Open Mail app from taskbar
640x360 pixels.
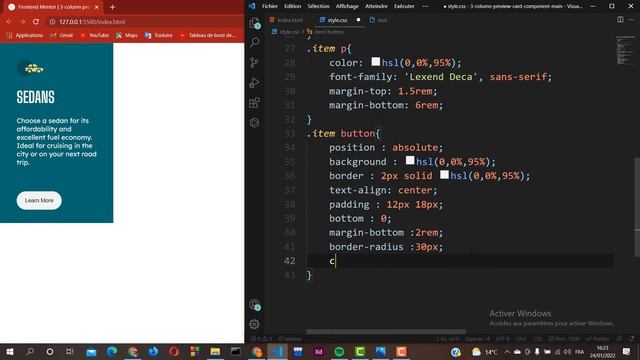pyautogui.click(x=91, y=351)
